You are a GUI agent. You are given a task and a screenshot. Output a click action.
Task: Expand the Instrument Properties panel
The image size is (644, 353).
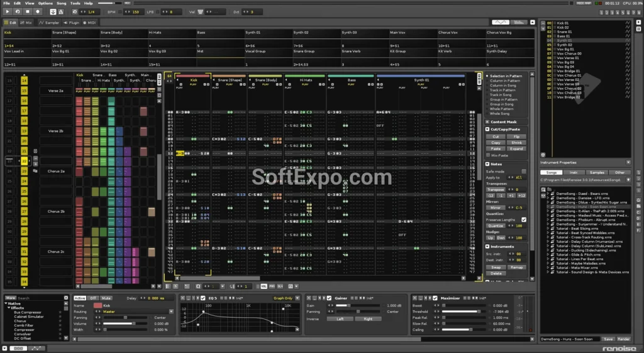click(x=628, y=162)
